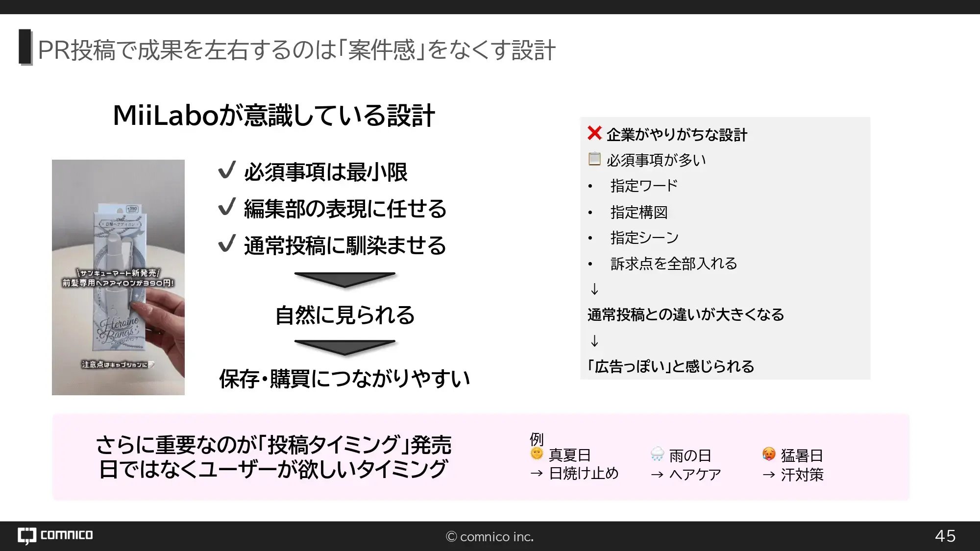Click the bullet item 指定構図
This screenshot has height=551, width=980.
[x=639, y=212]
